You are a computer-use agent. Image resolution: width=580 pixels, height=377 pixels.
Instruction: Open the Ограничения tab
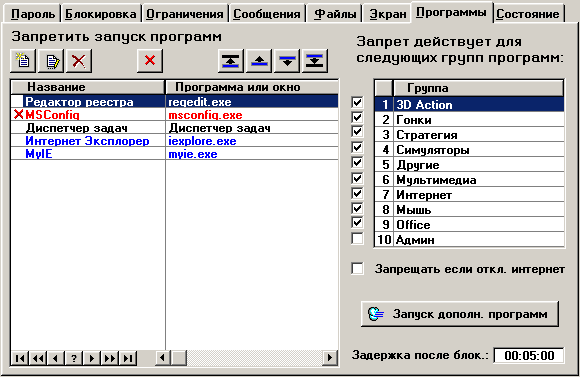click(x=185, y=14)
